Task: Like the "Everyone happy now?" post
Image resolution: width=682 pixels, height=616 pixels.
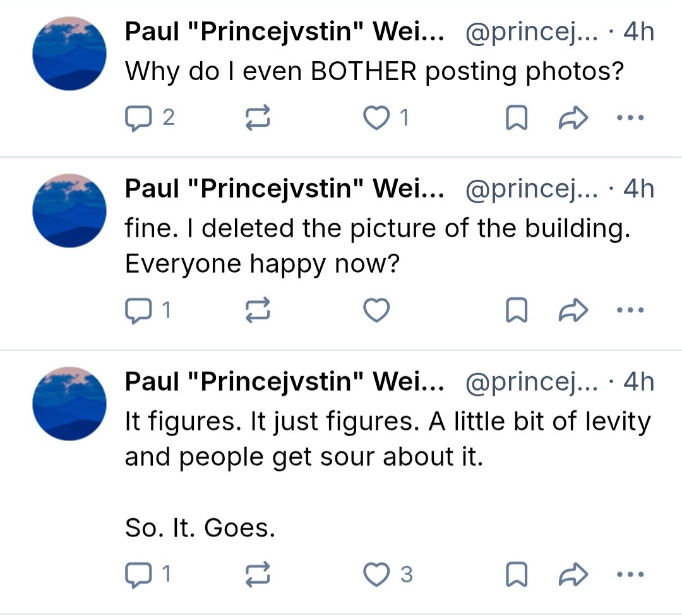Action: point(377,310)
